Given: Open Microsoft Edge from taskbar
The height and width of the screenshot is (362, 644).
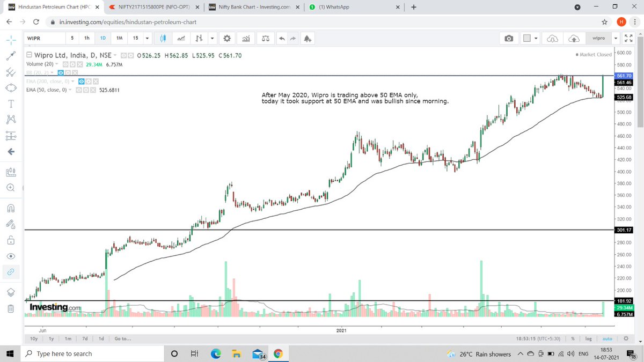Looking at the screenshot, I should (216, 354).
